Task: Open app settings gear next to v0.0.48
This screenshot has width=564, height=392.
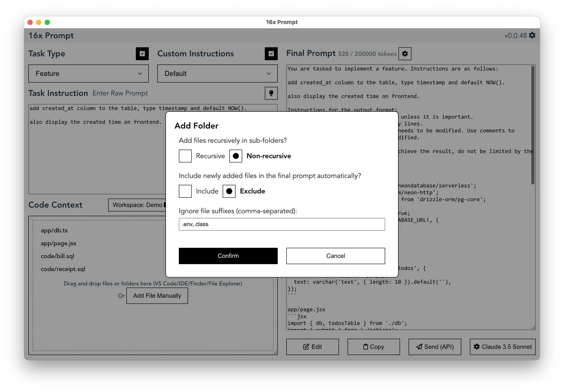Action: click(x=532, y=35)
